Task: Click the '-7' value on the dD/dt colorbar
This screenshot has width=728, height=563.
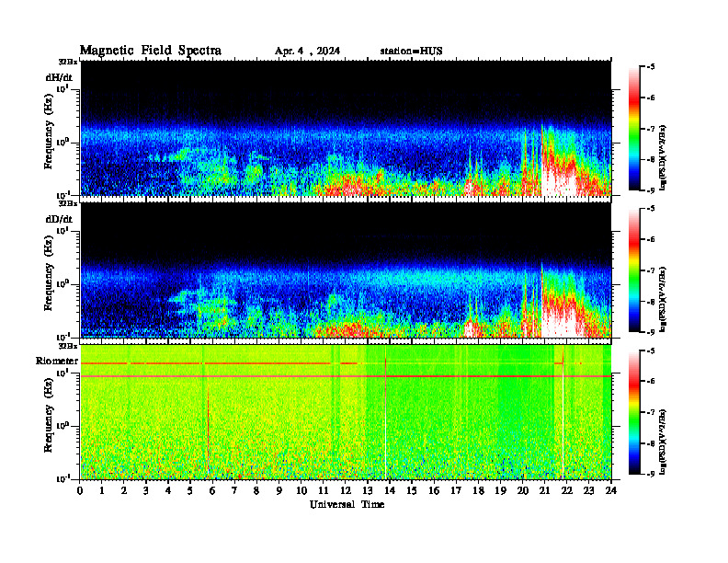Action: click(650, 270)
